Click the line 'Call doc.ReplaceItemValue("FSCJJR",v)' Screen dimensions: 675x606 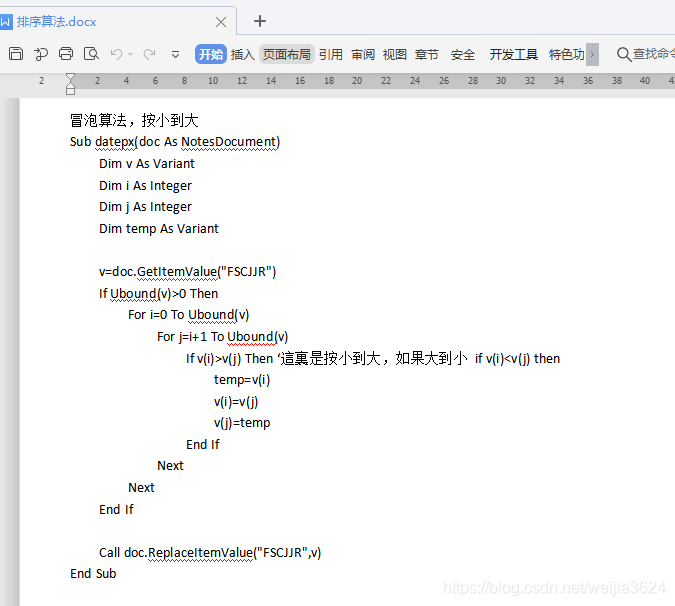pos(210,553)
